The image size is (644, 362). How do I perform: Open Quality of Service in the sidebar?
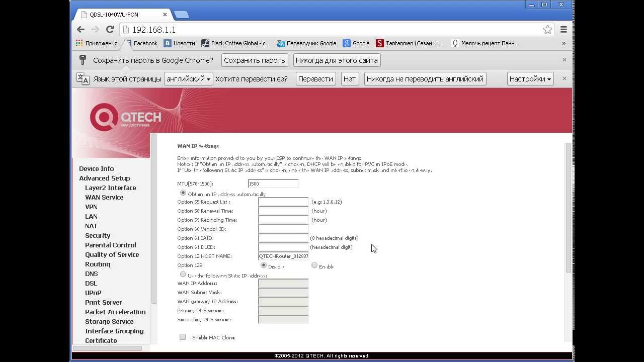coord(112,254)
